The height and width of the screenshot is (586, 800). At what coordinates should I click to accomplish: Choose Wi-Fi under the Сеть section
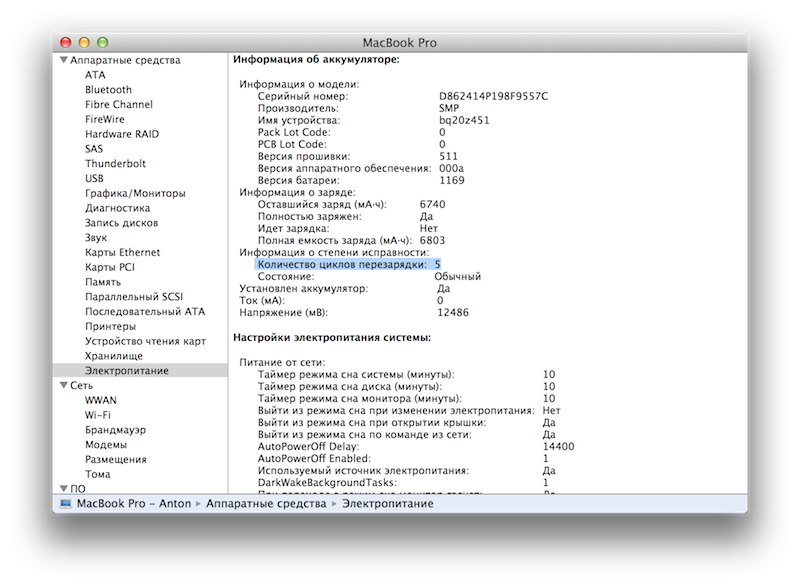pos(98,415)
